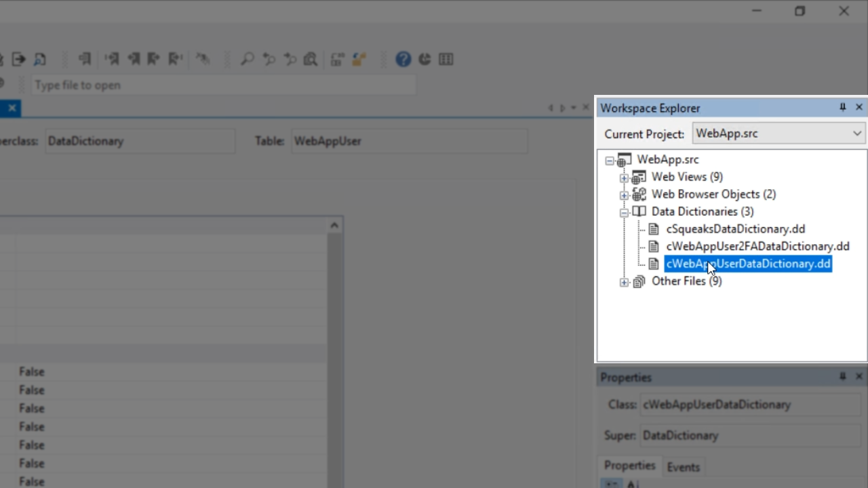The image size is (868, 488).
Task: Click the grid scrollbar up arrow
Action: (334, 226)
